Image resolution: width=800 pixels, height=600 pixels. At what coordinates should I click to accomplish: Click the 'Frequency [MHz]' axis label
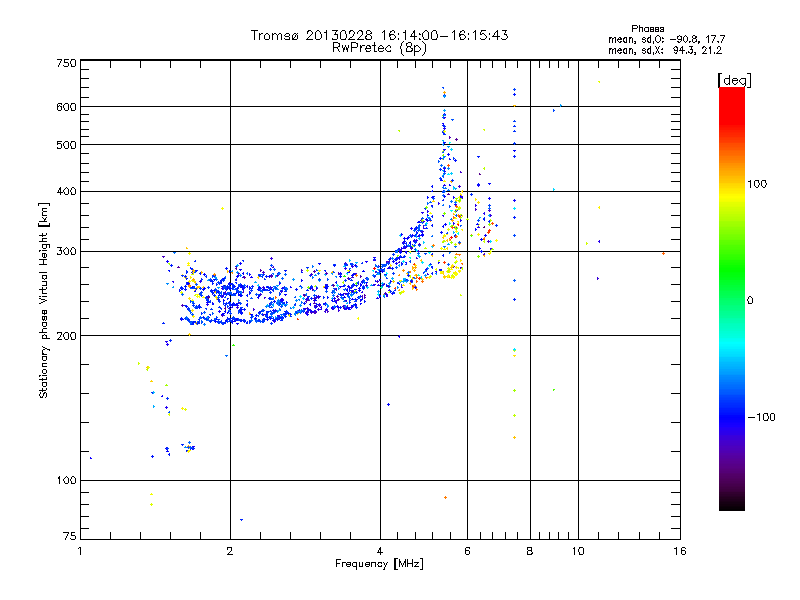click(379, 564)
